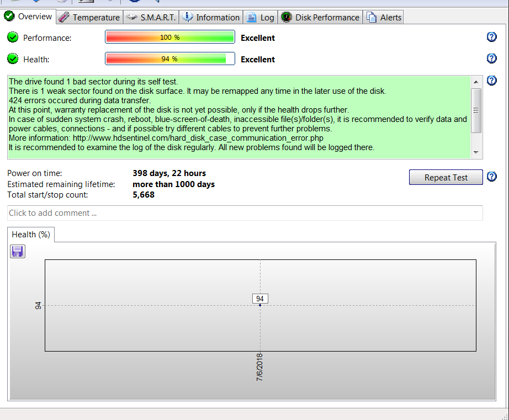
Task: Click the '424 errors occured during data transfer' line
Action: click(79, 100)
